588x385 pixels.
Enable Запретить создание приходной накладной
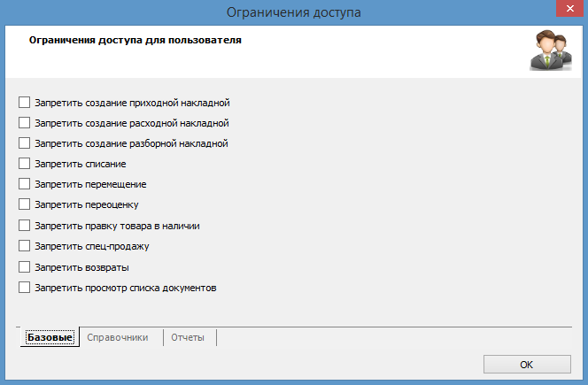tap(25, 103)
